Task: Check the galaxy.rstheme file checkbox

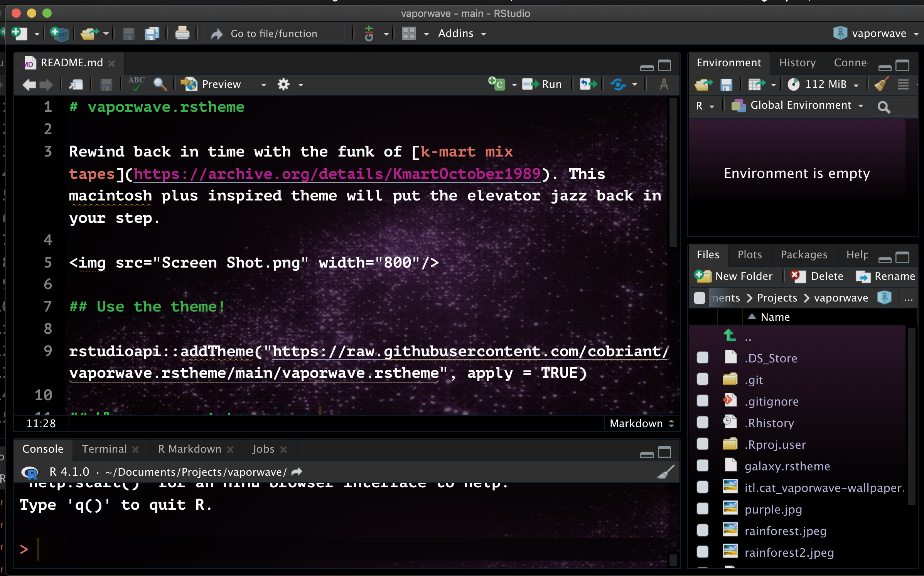Action: (703, 466)
